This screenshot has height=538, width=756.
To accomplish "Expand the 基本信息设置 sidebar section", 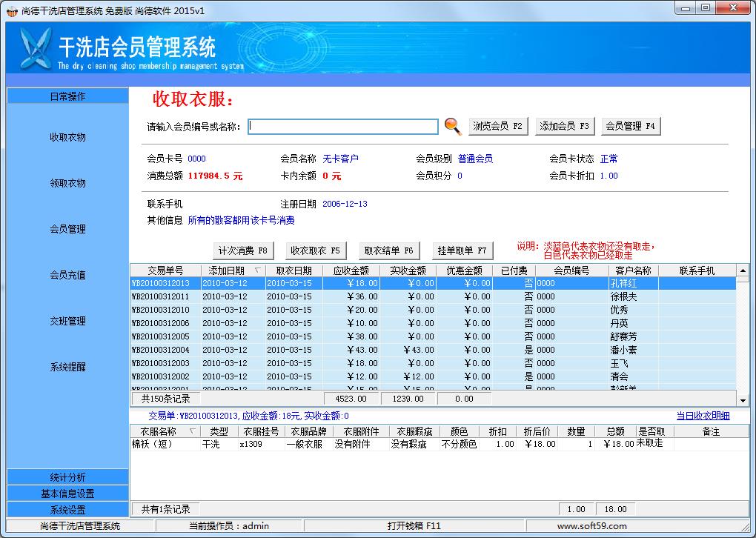I will (68, 494).
